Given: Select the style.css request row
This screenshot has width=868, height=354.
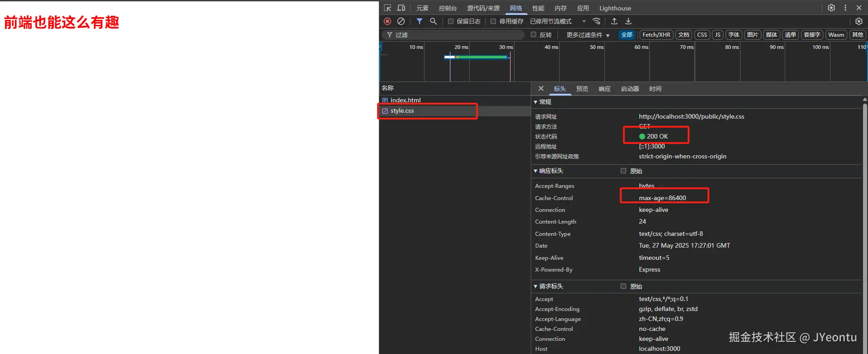Looking at the screenshot, I should pos(455,111).
